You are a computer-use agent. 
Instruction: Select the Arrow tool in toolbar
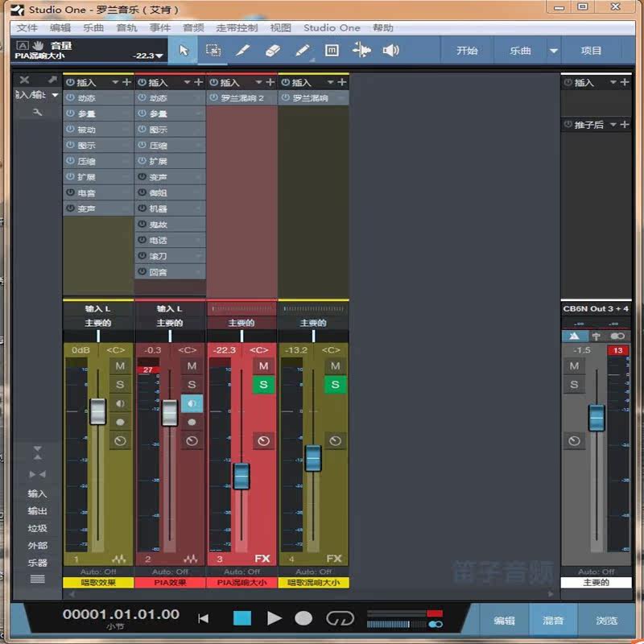[184, 51]
